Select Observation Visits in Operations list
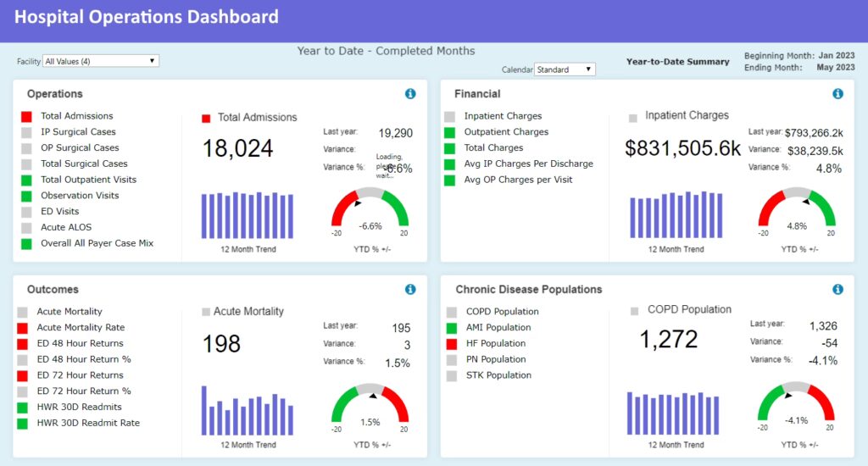Viewport: 868px width, 466px height. [80, 196]
